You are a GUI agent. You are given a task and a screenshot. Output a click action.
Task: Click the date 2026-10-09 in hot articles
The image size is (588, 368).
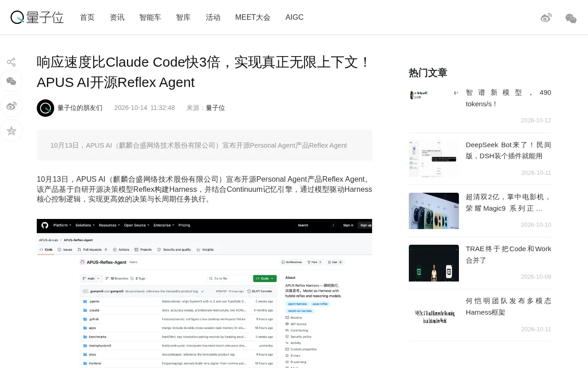(x=536, y=277)
